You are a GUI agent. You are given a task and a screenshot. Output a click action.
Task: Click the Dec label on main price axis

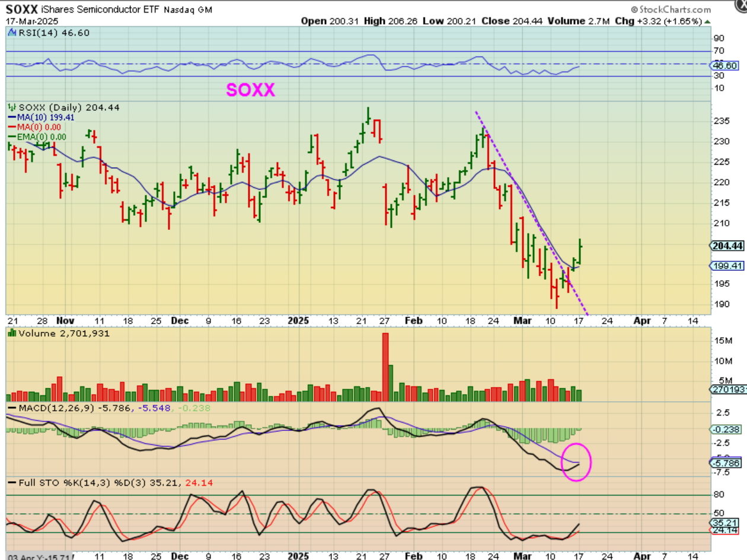click(180, 321)
